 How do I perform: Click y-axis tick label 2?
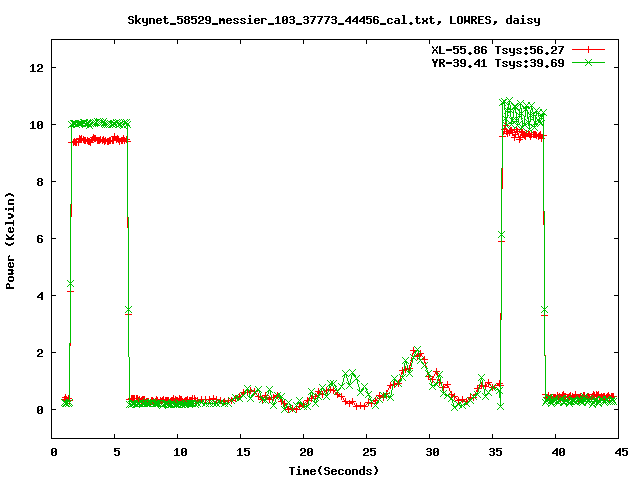[x=40, y=353]
